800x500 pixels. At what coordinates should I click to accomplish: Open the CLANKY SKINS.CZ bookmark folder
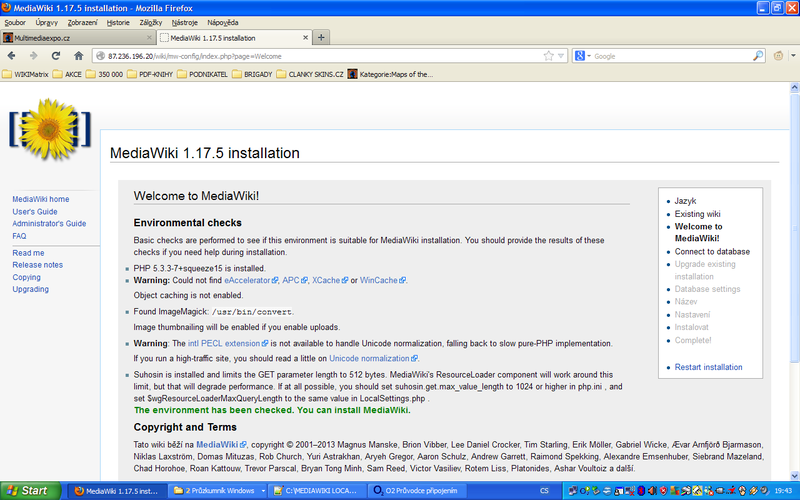[310, 74]
